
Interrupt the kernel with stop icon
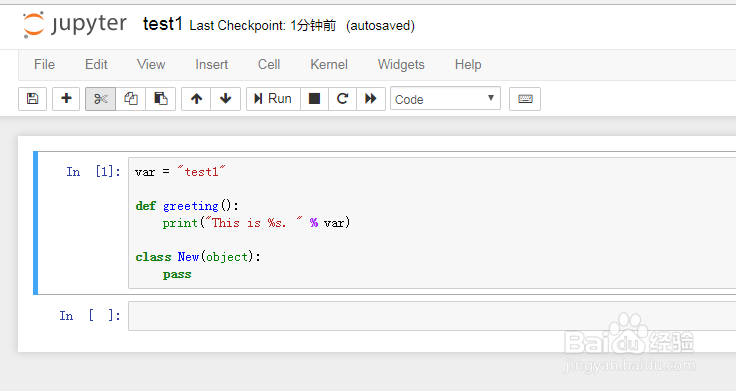coord(314,99)
